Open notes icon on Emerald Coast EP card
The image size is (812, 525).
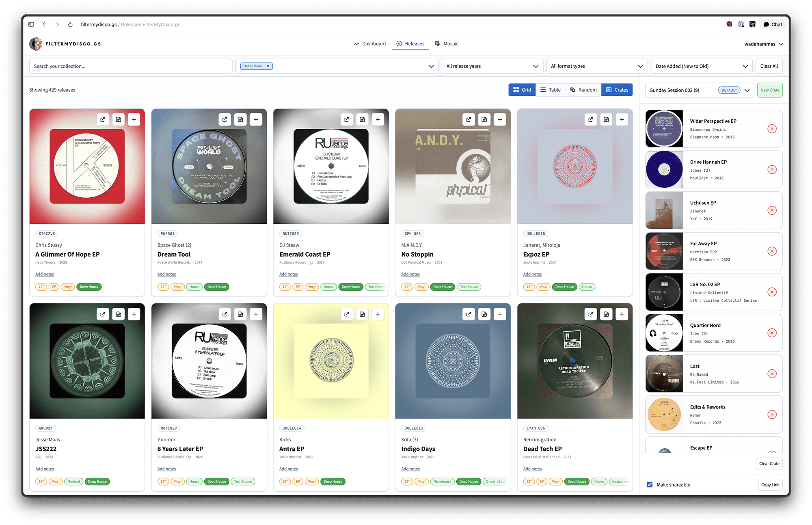[x=362, y=119]
